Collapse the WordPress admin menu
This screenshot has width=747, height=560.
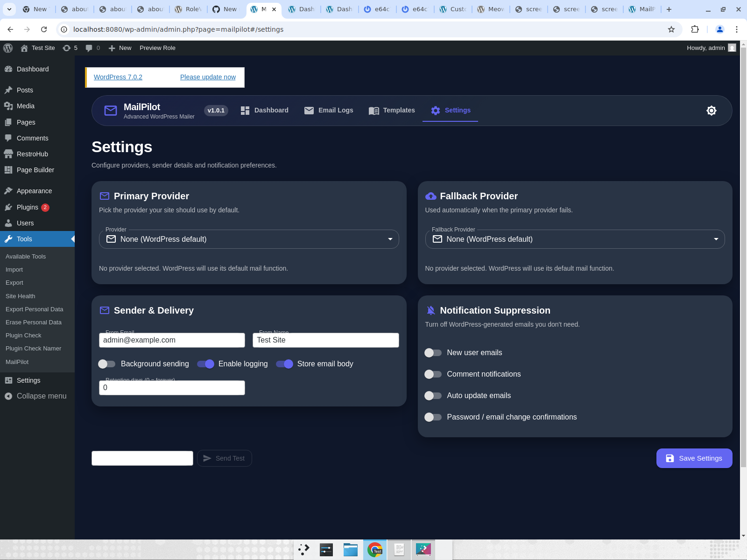tap(37, 396)
